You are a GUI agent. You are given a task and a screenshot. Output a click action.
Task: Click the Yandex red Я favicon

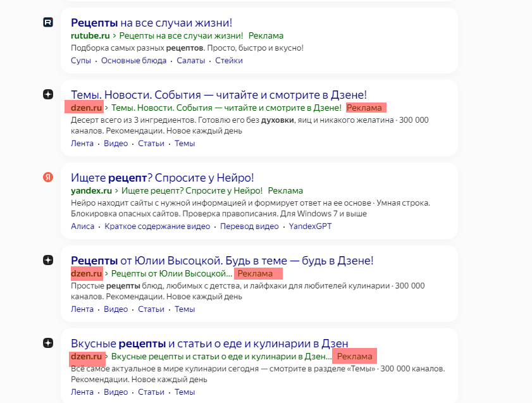click(48, 177)
